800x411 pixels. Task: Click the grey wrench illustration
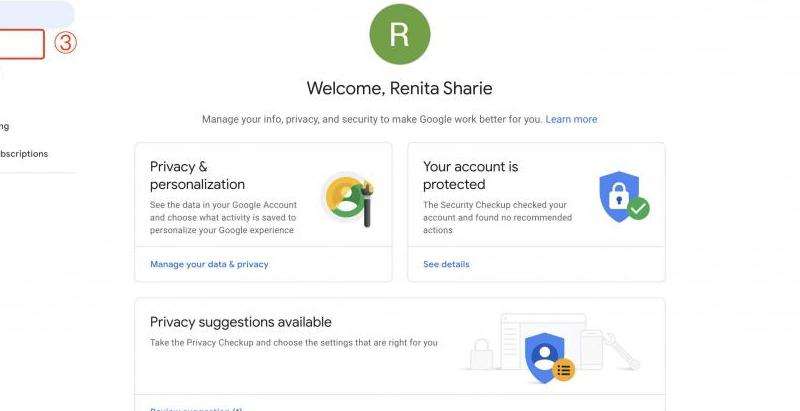(x=621, y=350)
